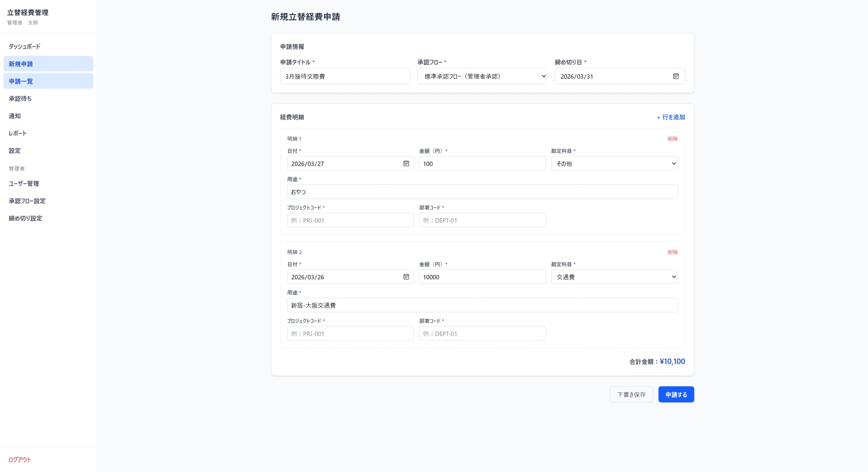The width and height of the screenshot is (868, 472).
Task: Open ユーザー管理 admin page
Action: pos(24,184)
